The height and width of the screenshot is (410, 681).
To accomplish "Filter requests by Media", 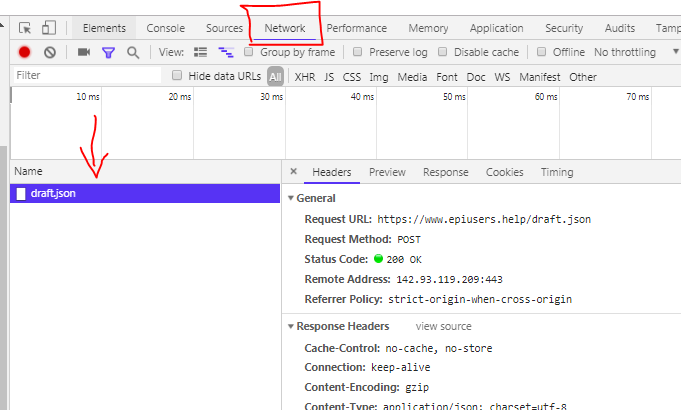I will [x=412, y=77].
